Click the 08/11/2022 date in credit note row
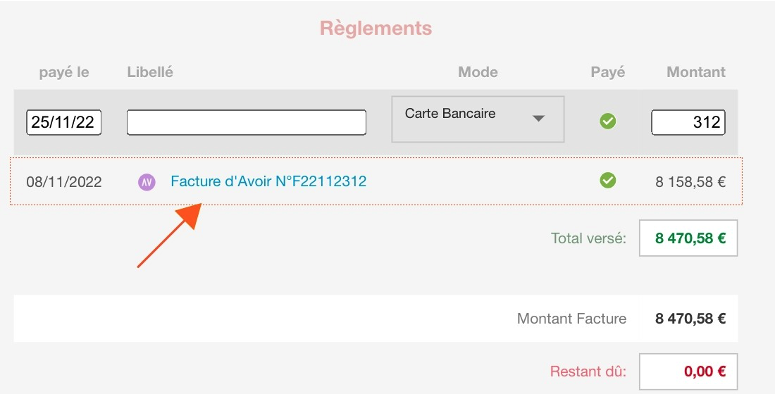 (x=64, y=182)
